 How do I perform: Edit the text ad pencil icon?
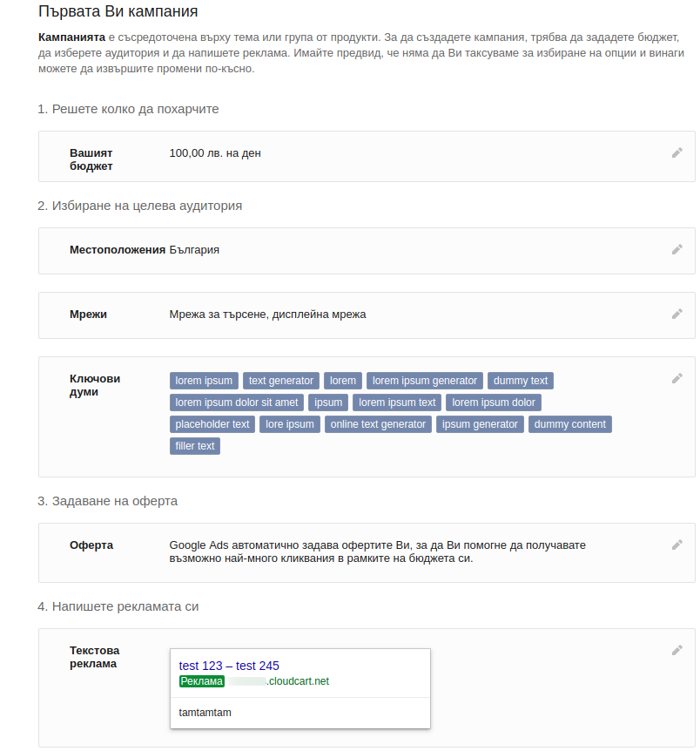pyautogui.click(x=676, y=651)
